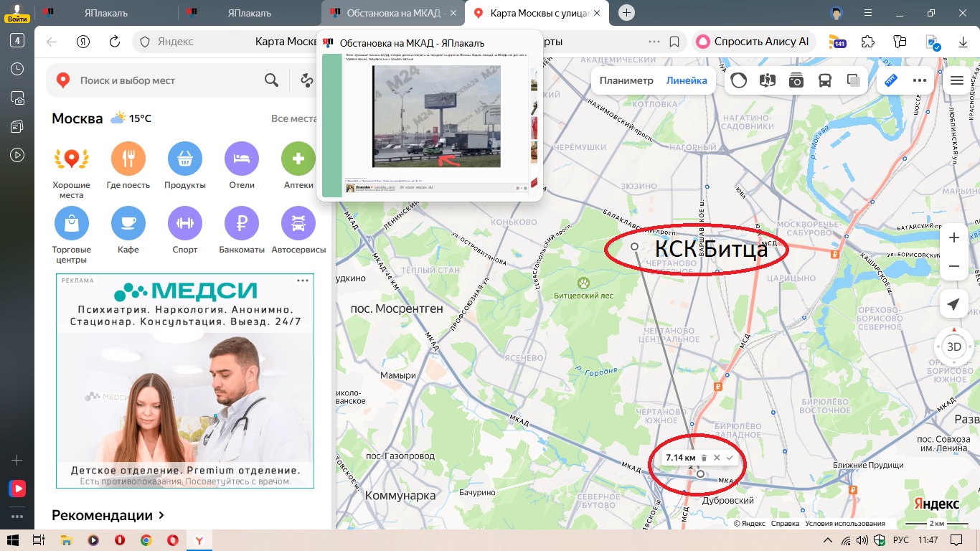Expand the Рекомендации section
Image resolution: width=980 pixels, height=551 pixels.
[108, 515]
